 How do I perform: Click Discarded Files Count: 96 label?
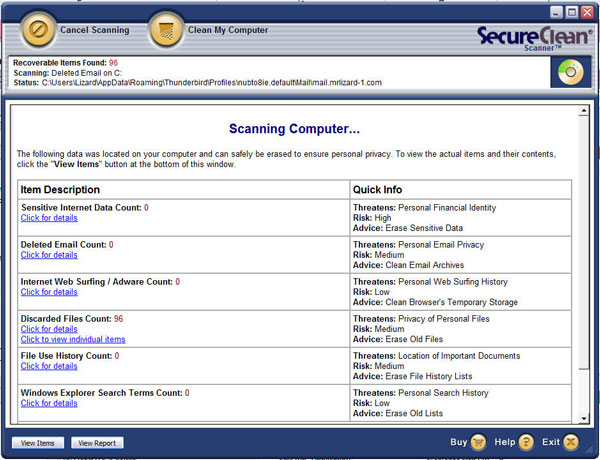click(72, 319)
